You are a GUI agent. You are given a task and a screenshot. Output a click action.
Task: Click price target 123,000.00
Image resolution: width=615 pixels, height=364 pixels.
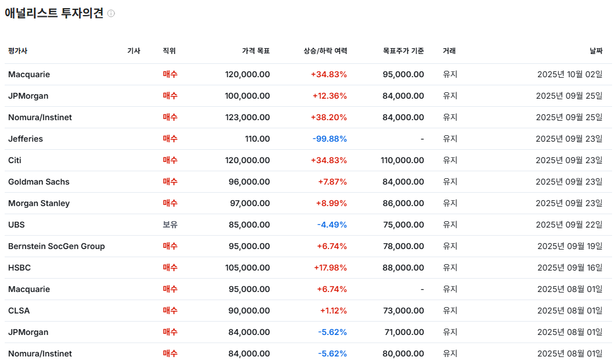(x=248, y=117)
